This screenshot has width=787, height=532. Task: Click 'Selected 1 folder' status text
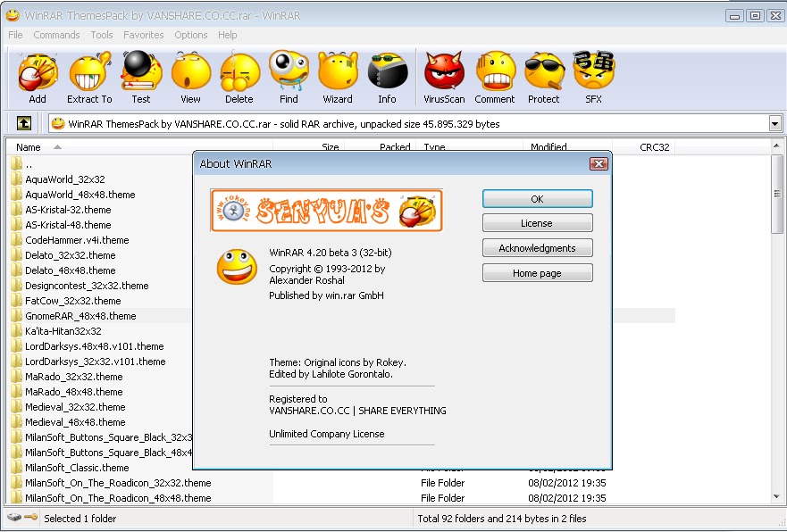coord(80,518)
